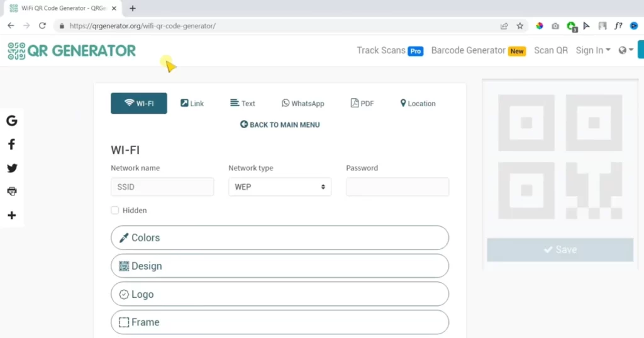Switch to the Location tab
The width and height of the screenshot is (644, 338).
[418, 104]
